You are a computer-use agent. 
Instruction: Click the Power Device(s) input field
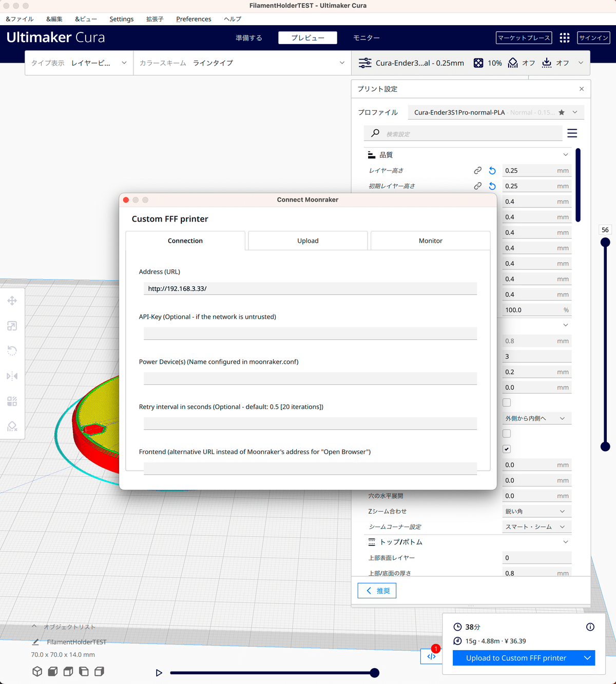click(310, 378)
